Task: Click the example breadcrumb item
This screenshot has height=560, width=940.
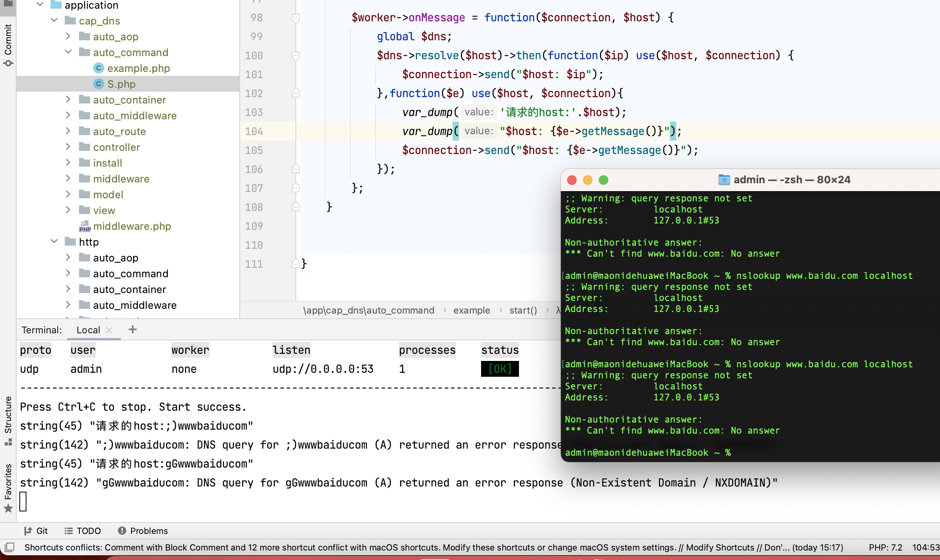Action: 472,310
